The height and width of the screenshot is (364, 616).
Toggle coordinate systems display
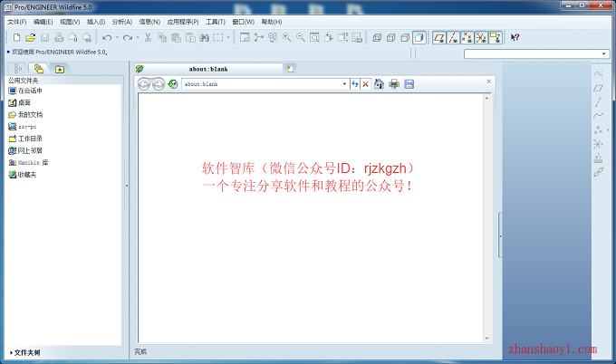pyautogui.click(x=481, y=38)
